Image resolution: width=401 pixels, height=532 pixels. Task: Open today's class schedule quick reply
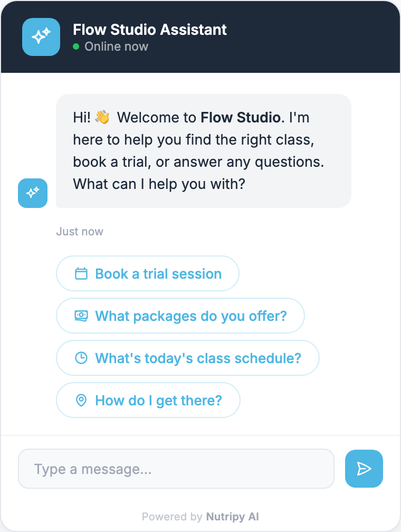point(187,358)
